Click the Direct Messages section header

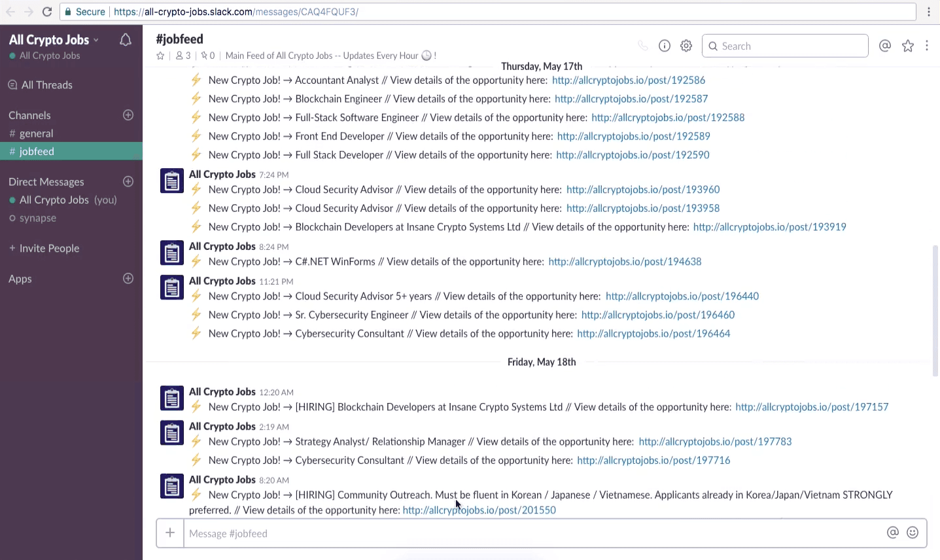[x=46, y=182]
